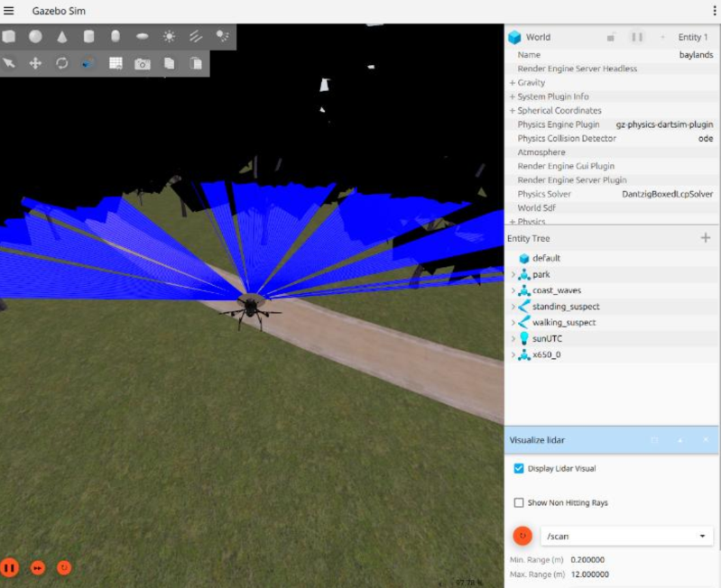Open the three-dot plugins menu at top right

714,11
